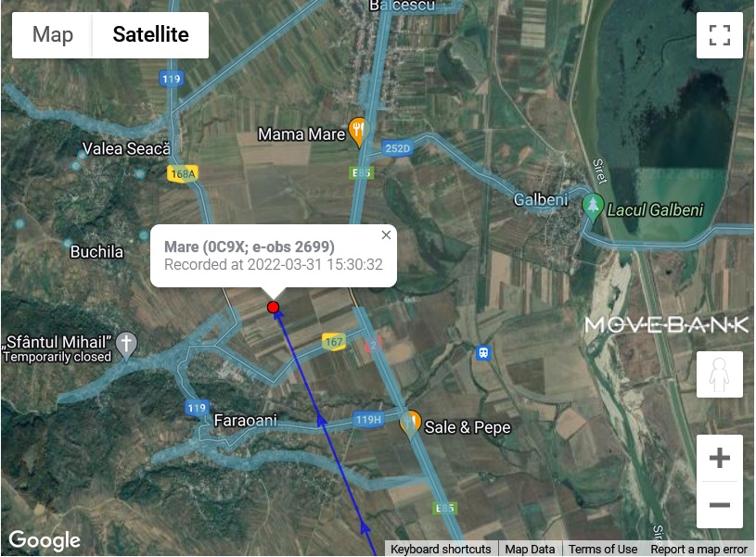Click Report a map error
Image resolution: width=756 pixels, height=557 pixels.
pyautogui.click(x=698, y=550)
